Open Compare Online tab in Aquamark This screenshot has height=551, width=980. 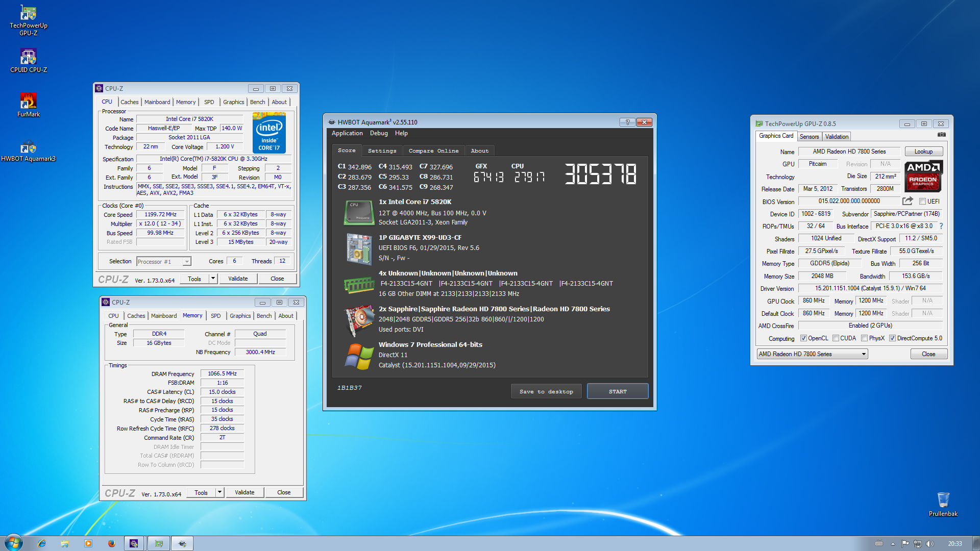[x=433, y=151]
